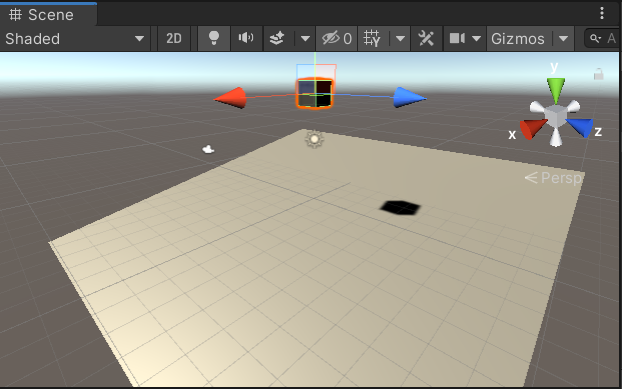The width and height of the screenshot is (622, 389).
Task: Toggle hidden objects visibility eye icon
Action: pos(336,39)
